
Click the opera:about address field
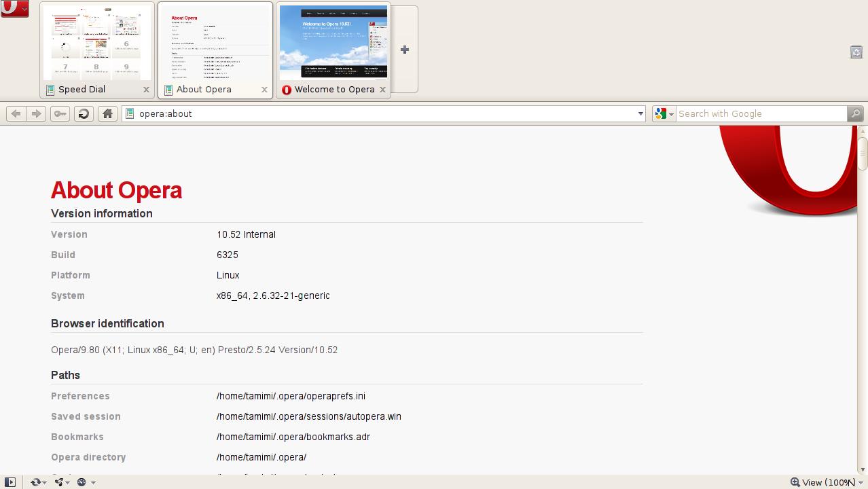384,114
